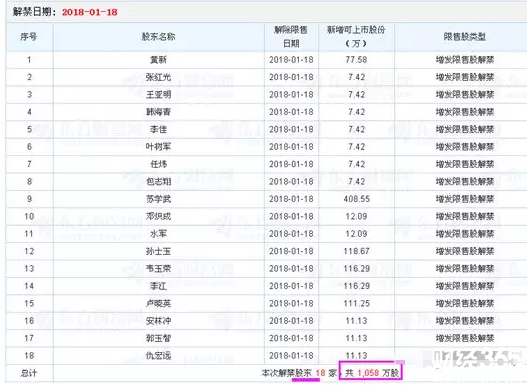Click the 新增可上市股份（万）column header
This screenshot has height=389, width=527.
pyautogui.click(x=356, y=37)
